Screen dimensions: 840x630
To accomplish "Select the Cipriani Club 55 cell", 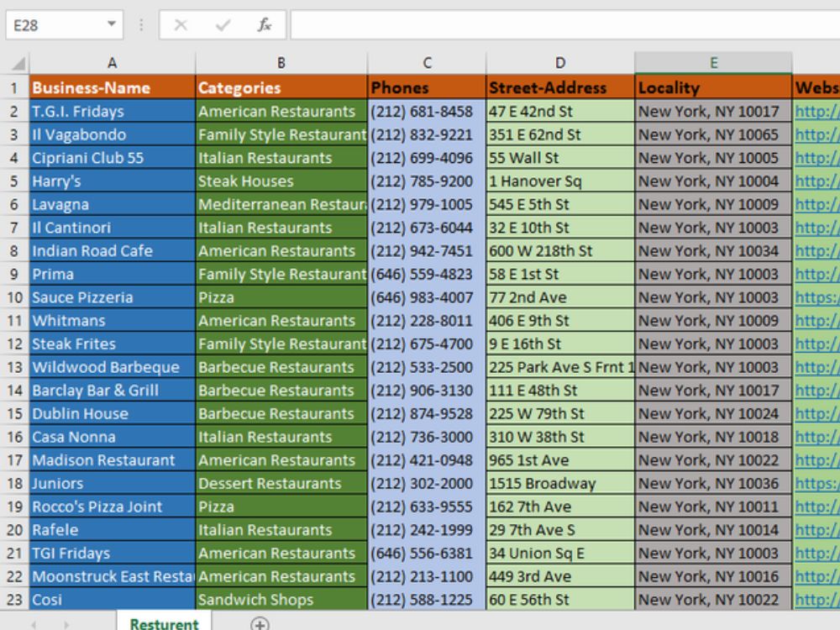I will 113,158.
